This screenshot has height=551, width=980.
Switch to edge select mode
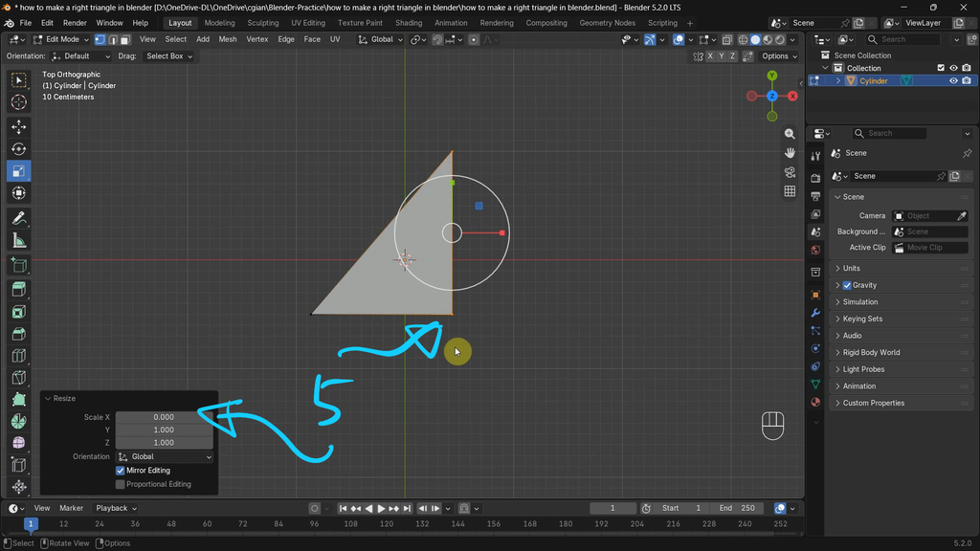pyautogui.click(x=113, y=39)
